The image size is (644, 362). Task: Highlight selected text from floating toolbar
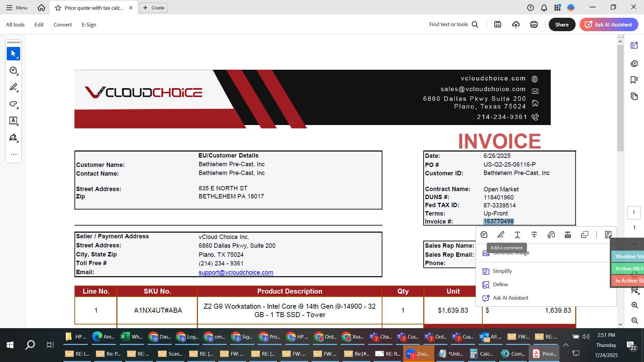click(501, 235)
